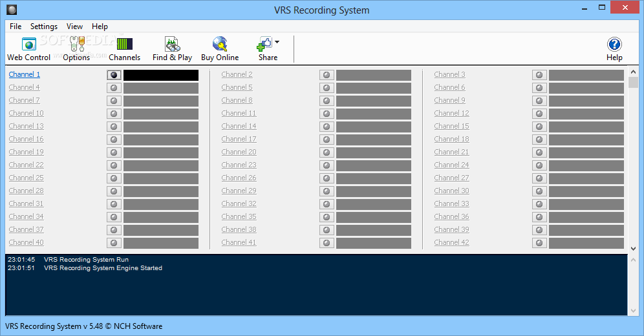Click the black level meter of Channel 1
This screenshot has width=644, height=336.
[161, 75]
